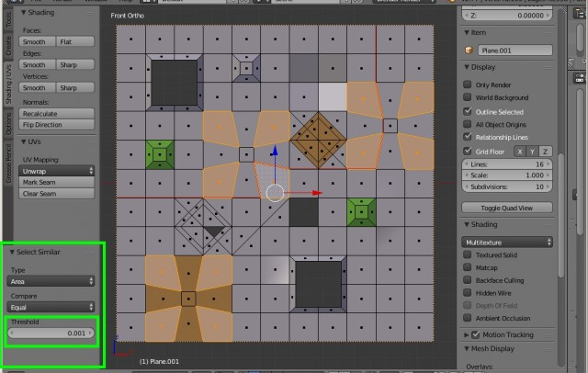
Task: Toggle the Motion Tracking checkbox
Action: (x=476, y=334)
